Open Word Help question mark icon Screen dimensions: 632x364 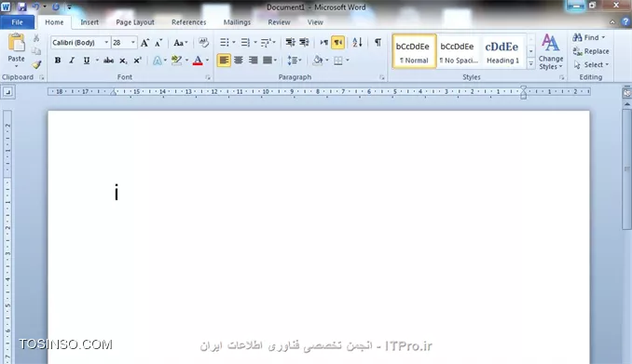tap(625, 21)
